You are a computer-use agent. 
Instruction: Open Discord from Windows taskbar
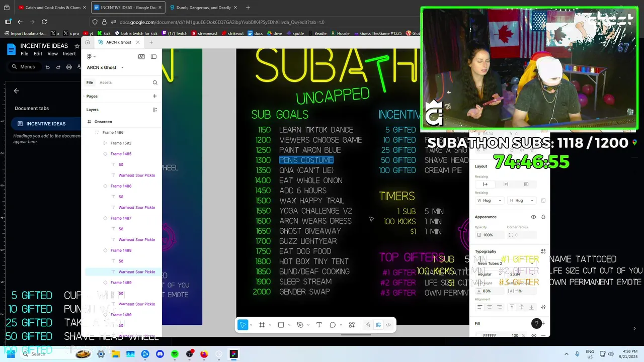pyautogui.click(x=160, y=354)
